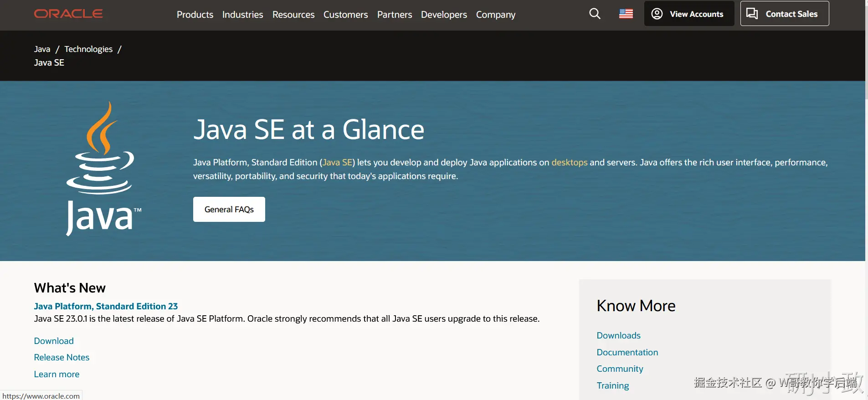Click the Release Notes link
This screenshot has width=868, height=400.
62,358
